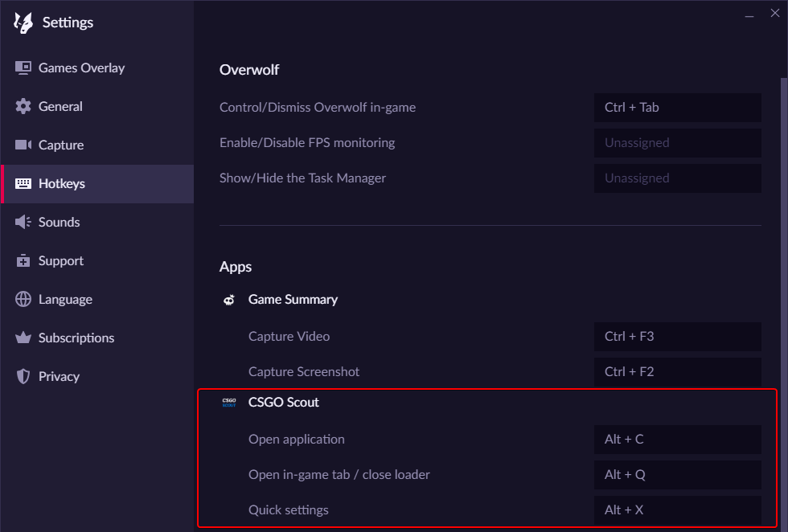Click the Enable/Disable FPS monitoring label

click(x=307, y=143)
